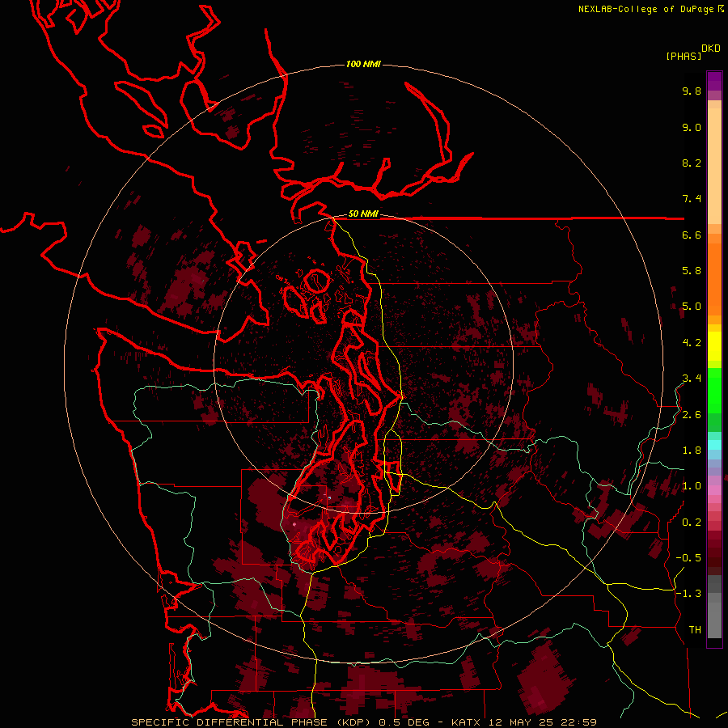Click the 9.8 scale value
Screen dimensions: 728x728
(692, 91)
